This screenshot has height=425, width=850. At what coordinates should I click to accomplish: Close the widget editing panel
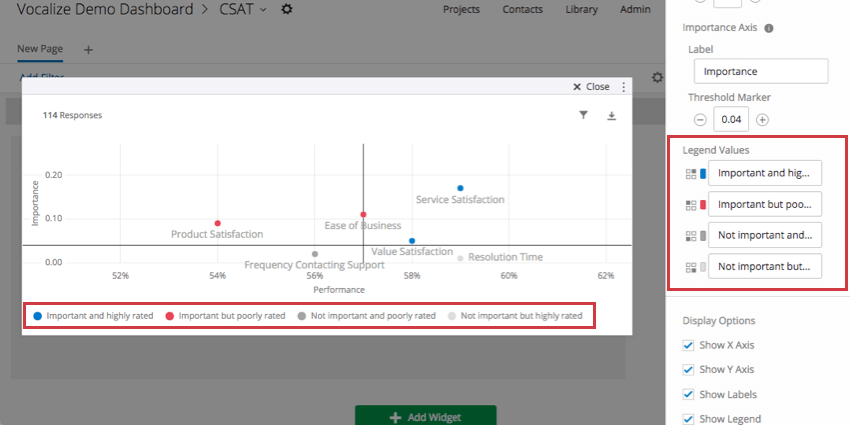(591, 87)
